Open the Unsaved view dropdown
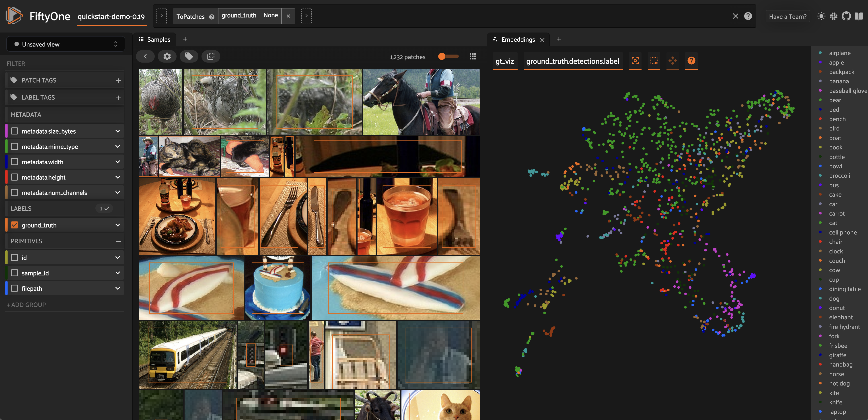 [x=66, y=44]
